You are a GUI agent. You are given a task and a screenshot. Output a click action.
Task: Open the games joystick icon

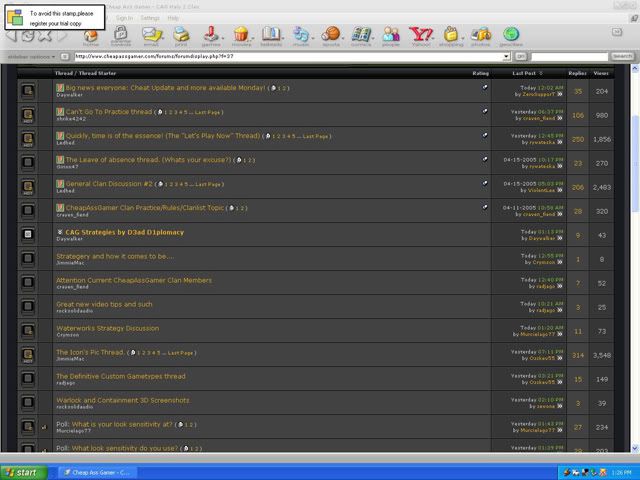pos(211,34)
